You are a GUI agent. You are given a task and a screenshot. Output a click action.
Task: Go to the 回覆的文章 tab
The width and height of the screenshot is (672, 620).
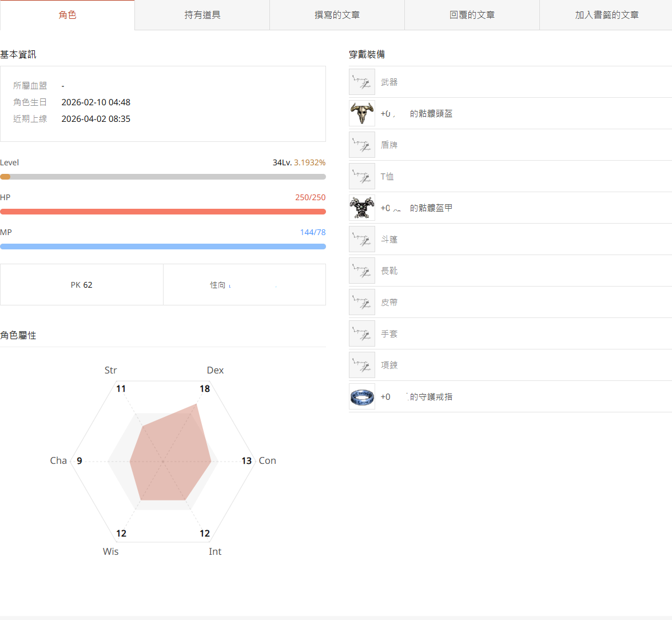click(x=472, y=15)
